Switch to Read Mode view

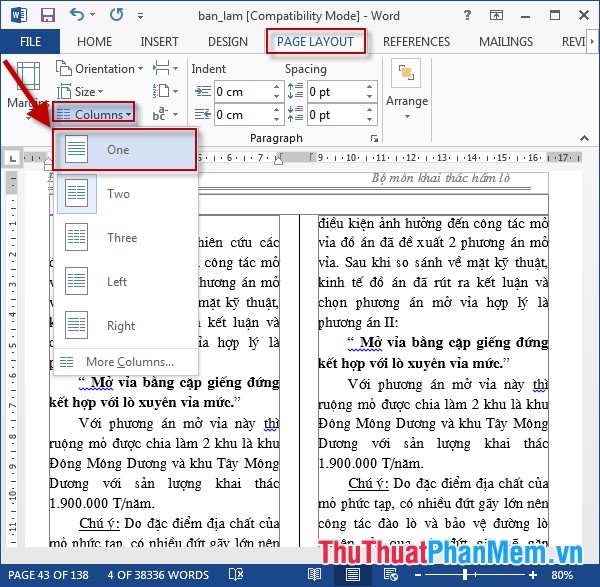(315, 574)
